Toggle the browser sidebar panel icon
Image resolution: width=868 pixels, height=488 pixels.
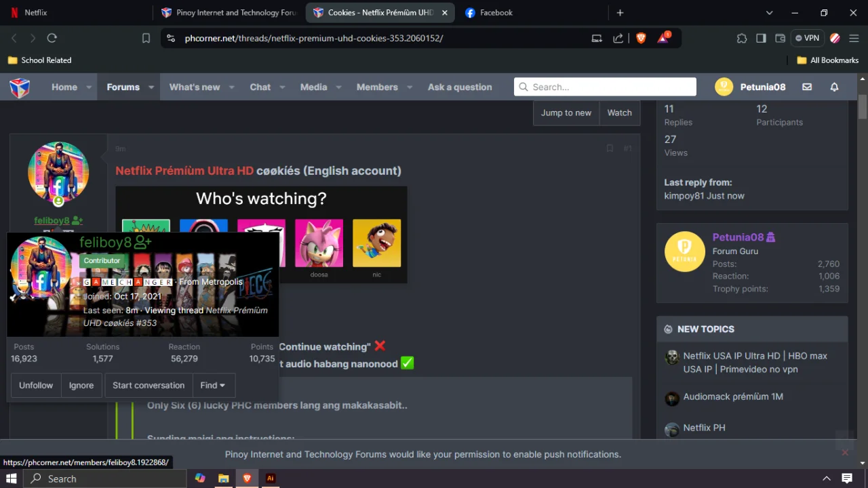pyautogui.click(x=761, y=39)
